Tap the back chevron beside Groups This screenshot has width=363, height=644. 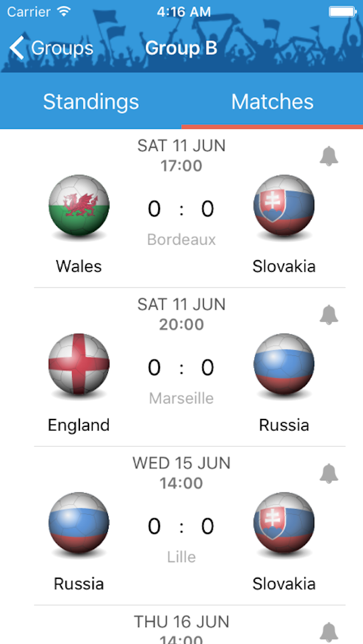pyautogui.click(x=17, y=48)
